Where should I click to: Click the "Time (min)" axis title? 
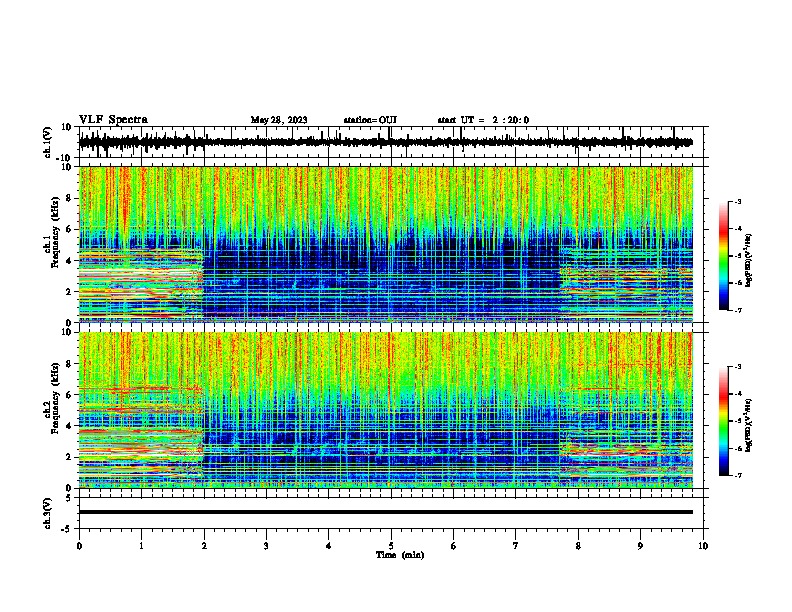pos(400,555)
